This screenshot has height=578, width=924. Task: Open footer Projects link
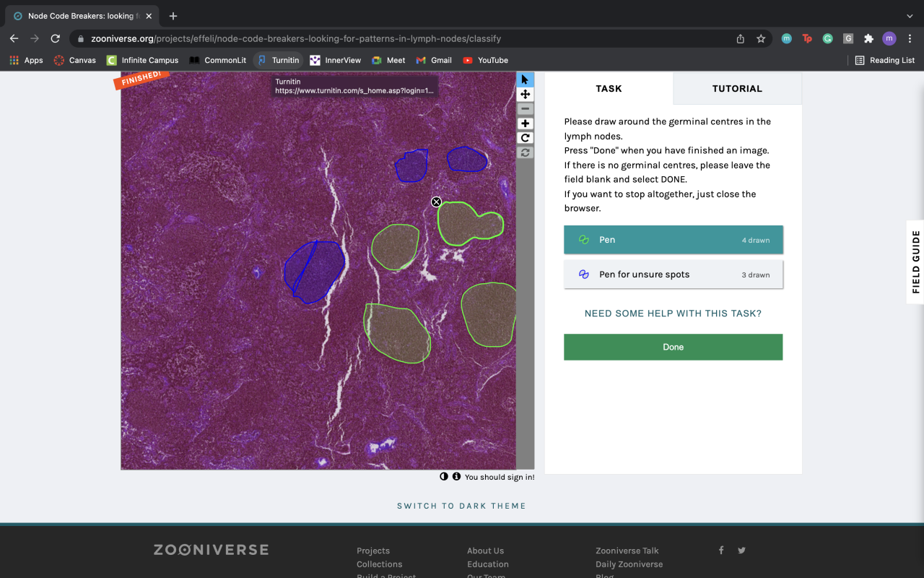coord(372,551)
